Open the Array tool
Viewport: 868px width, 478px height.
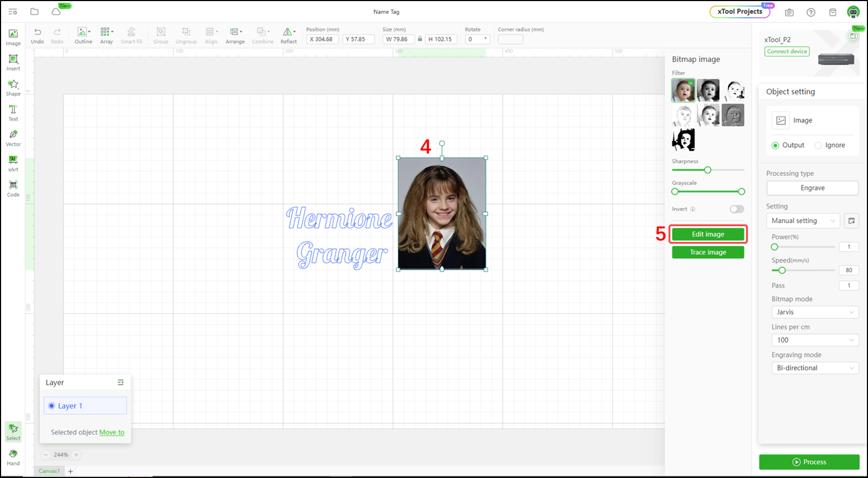pyautogui.click(x=106, y=36)
